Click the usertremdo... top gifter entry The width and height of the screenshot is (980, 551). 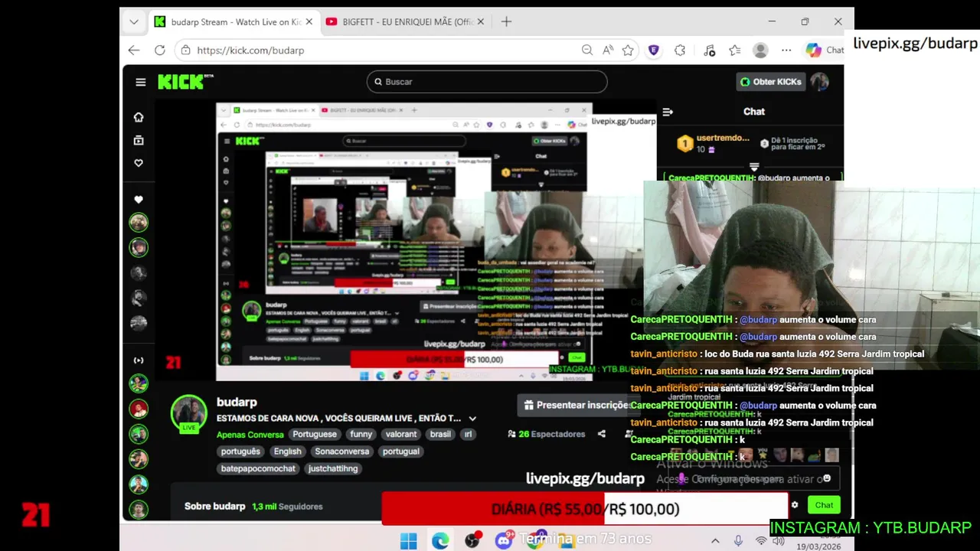coord(712,143)
